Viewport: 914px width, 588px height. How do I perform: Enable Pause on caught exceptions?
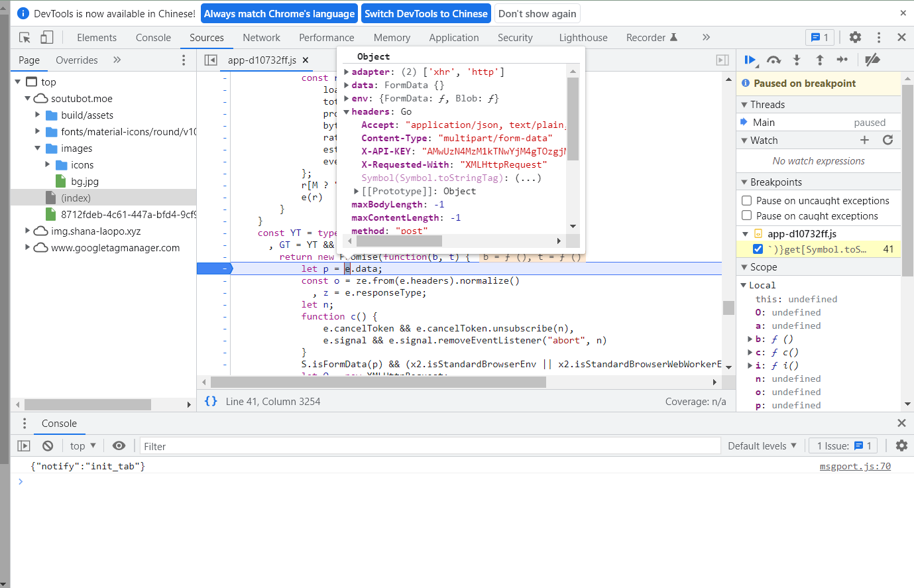(747, 215)
